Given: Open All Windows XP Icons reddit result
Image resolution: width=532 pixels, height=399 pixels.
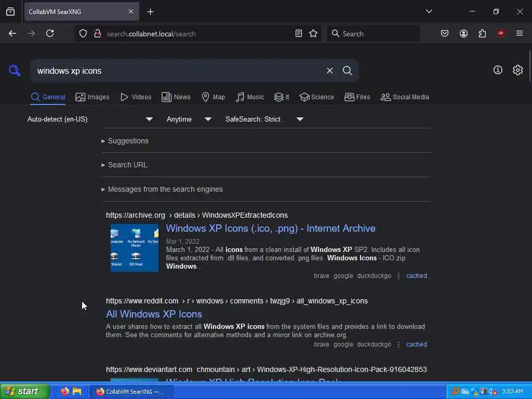Looking at the screenshot, I should (x=154, y=314).
